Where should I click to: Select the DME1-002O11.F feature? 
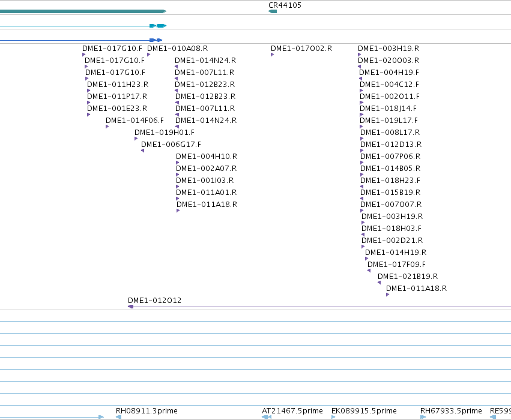pyautogui.click(x=390, y=97)
